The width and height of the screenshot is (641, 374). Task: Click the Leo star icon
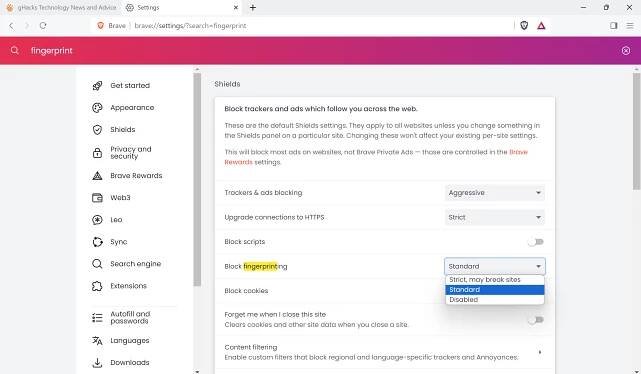tap(97, 220)
